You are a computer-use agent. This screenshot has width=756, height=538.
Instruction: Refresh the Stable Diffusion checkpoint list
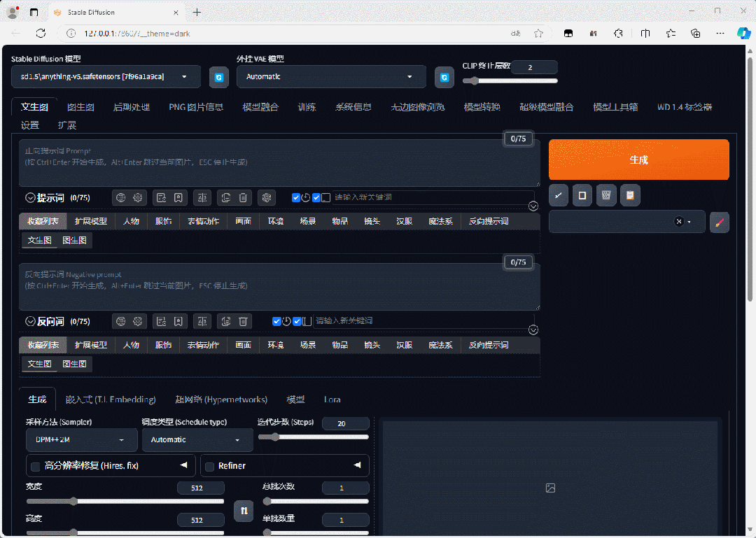coord(219,77)
